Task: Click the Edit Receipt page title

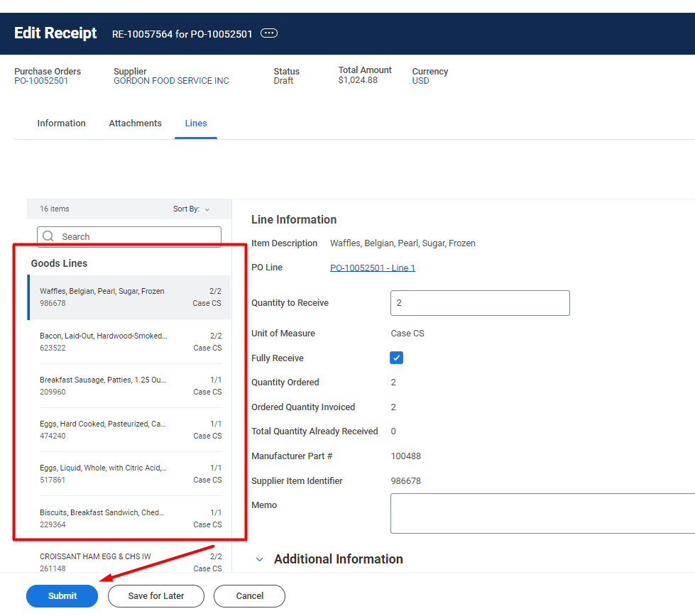Action: (55, 33)
